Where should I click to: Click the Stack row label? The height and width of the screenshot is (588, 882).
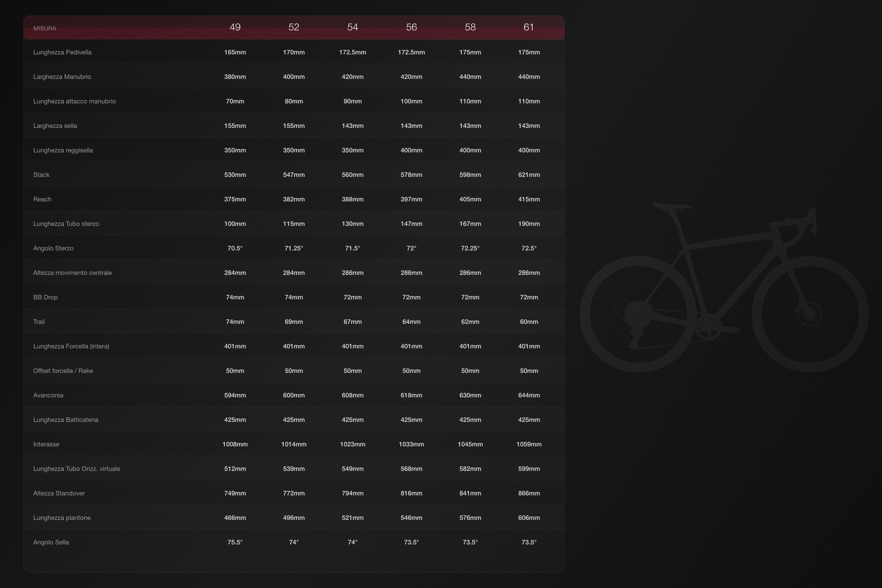click(x=41, y=175)
